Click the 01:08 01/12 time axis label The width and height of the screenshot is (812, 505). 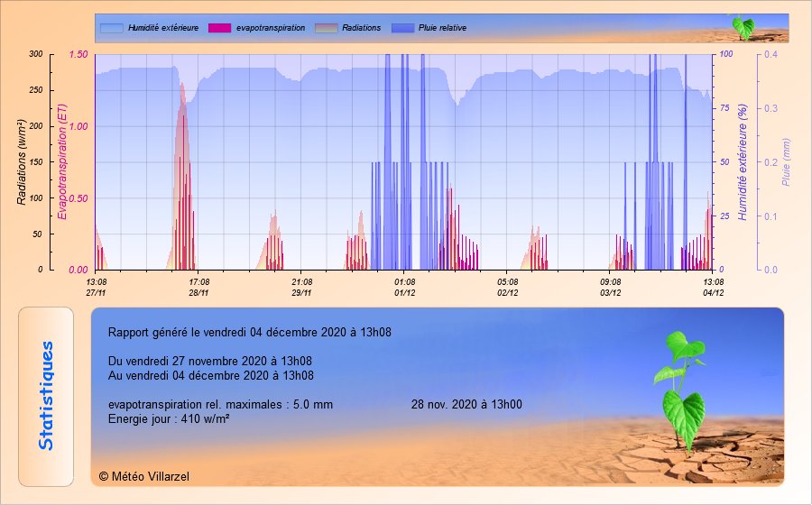404,287
